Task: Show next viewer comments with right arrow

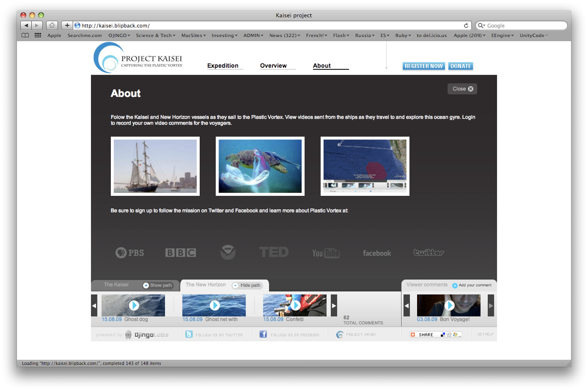Action: tap(491, 306)
